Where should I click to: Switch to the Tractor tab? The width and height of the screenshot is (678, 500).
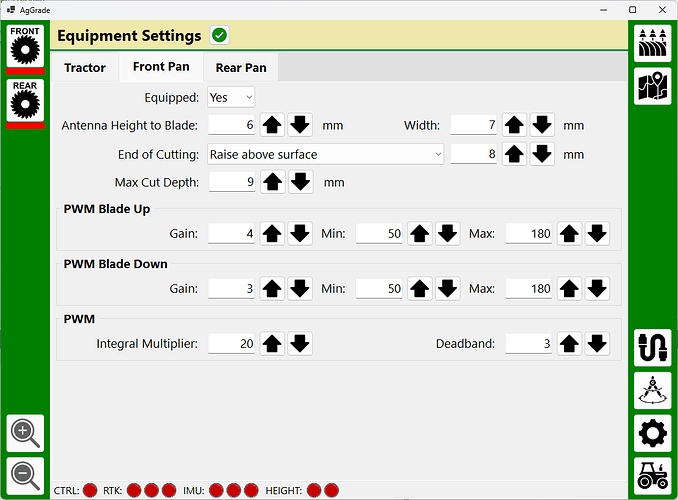[85, 68]
